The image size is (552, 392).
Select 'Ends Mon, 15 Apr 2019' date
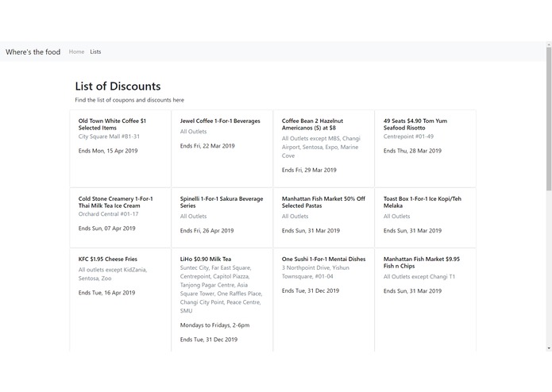[108, 151]
